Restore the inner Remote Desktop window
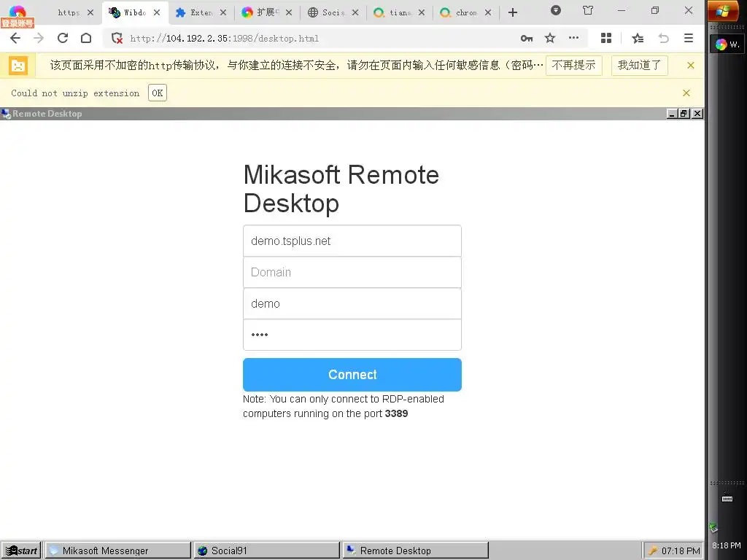 pyautogui.click(x=684, y=114)
